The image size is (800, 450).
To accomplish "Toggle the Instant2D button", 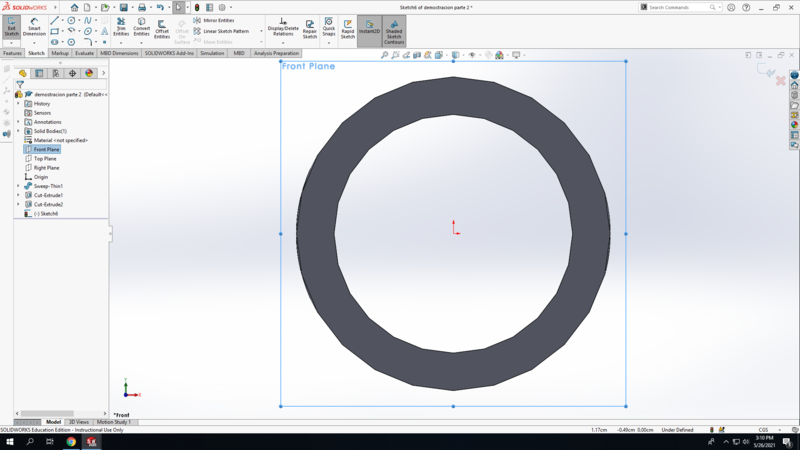I will pyautogui.click(x=369, y=31).
